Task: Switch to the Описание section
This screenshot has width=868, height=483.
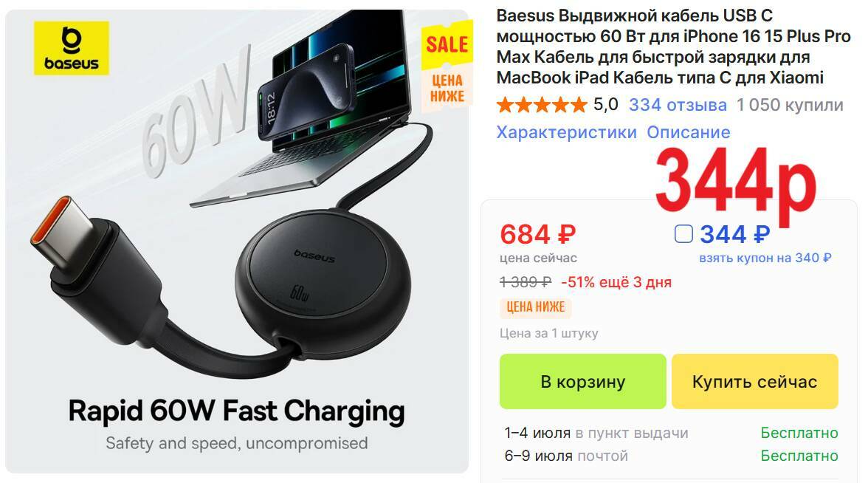Action: pyautogui.click(x=689, y=132)
